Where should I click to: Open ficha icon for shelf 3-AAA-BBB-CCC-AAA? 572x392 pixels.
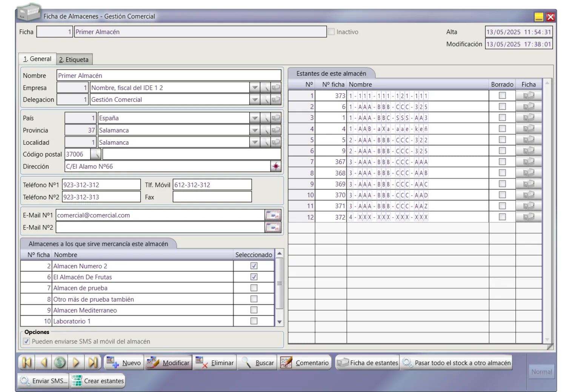(x=529, y=162)
